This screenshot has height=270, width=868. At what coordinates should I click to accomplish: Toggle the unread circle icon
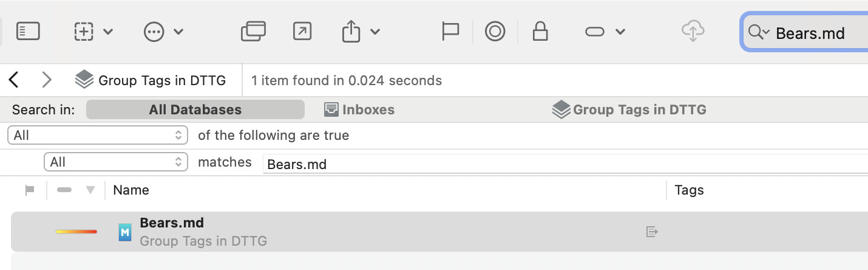(495, 31)
